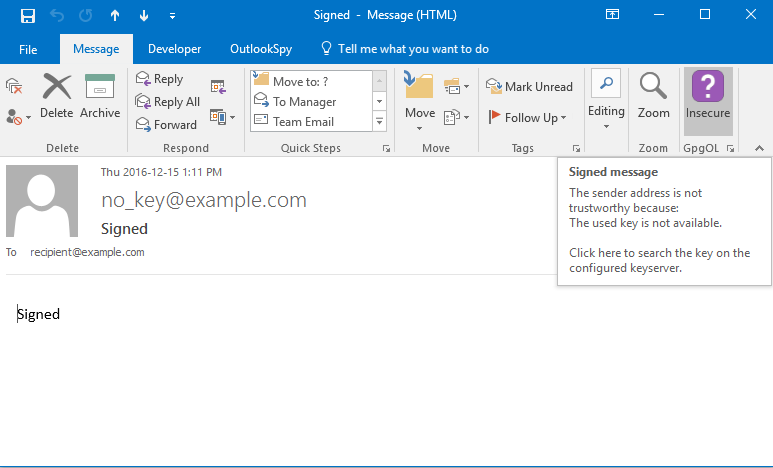
Task: Mark the message as Unread
Action: pos(529,87)
